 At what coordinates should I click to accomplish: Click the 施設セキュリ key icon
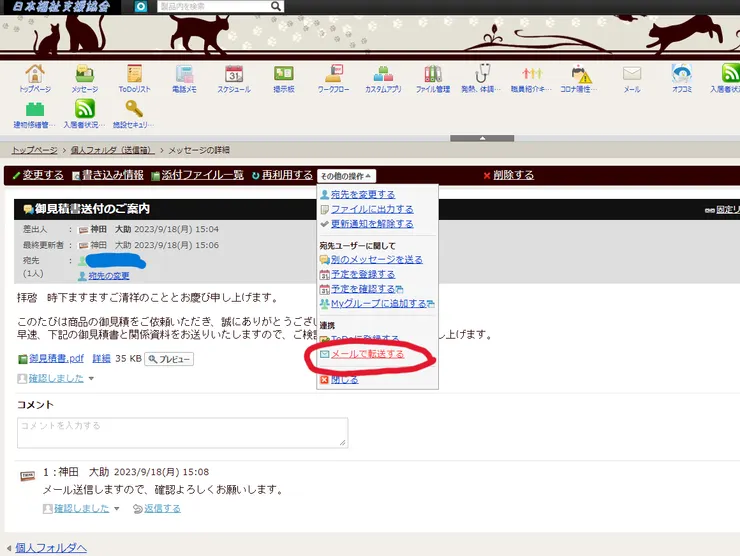pyautogui.click(x=134, y=110)
